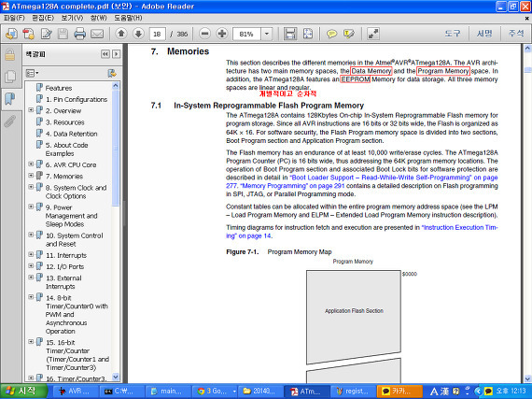This screenshot has height=399, width=532.
Task: Switch to the KakaoTalk taskbar item
Action: point(399,392)
